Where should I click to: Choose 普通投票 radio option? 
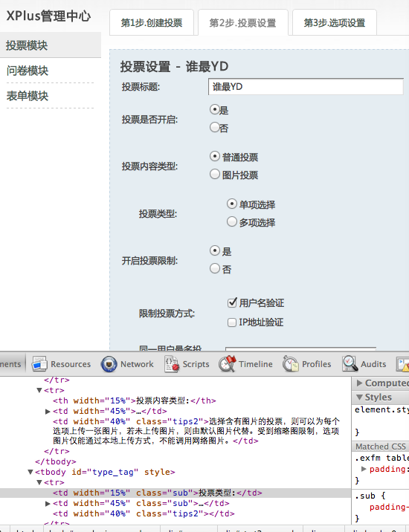point(215,157)
